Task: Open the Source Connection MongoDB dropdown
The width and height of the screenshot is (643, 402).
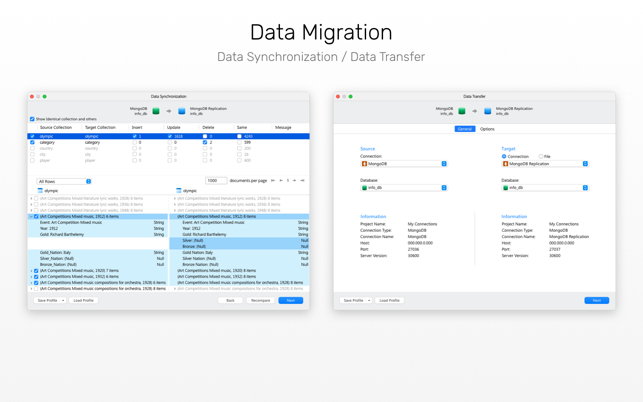Action: pos(404,164)
